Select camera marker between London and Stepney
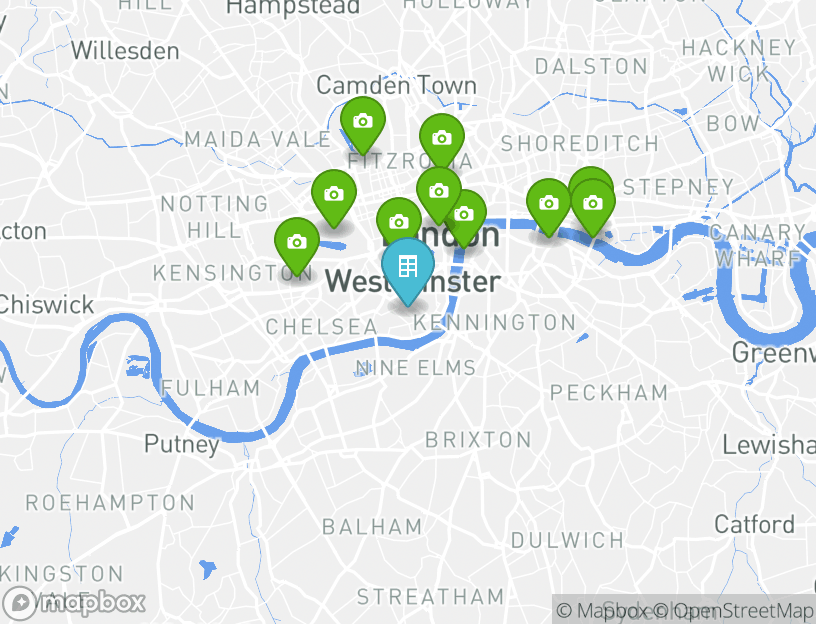 tap(549, 206)
